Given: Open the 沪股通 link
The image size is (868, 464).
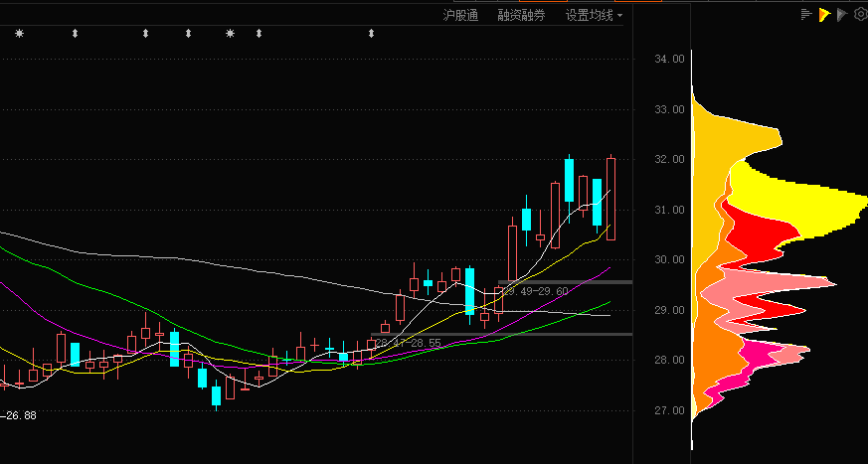Looking at the screenshot, I should coord(460,16).
